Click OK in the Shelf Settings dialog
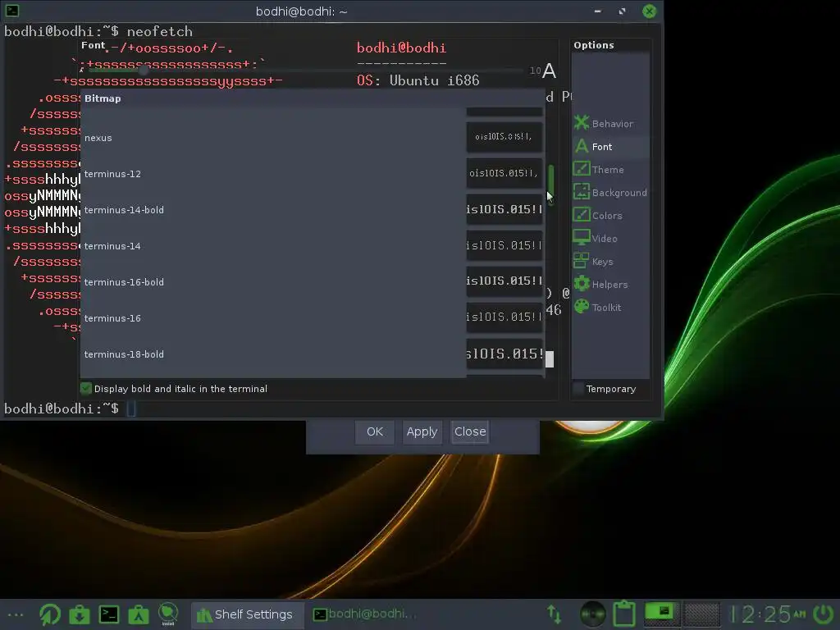 374,431
